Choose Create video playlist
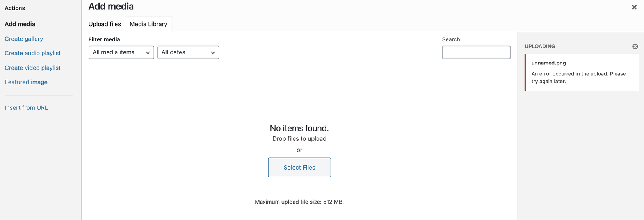 (x=33, y=68)
